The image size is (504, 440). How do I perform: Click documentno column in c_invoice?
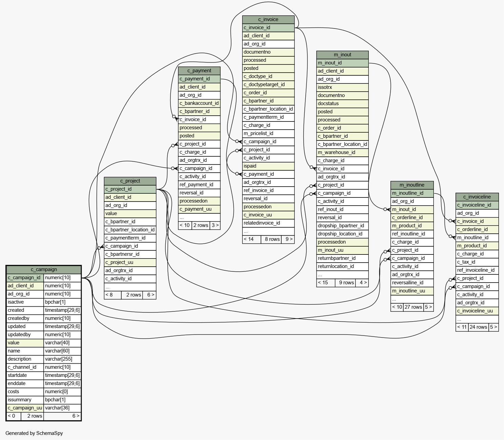[268, 52]
